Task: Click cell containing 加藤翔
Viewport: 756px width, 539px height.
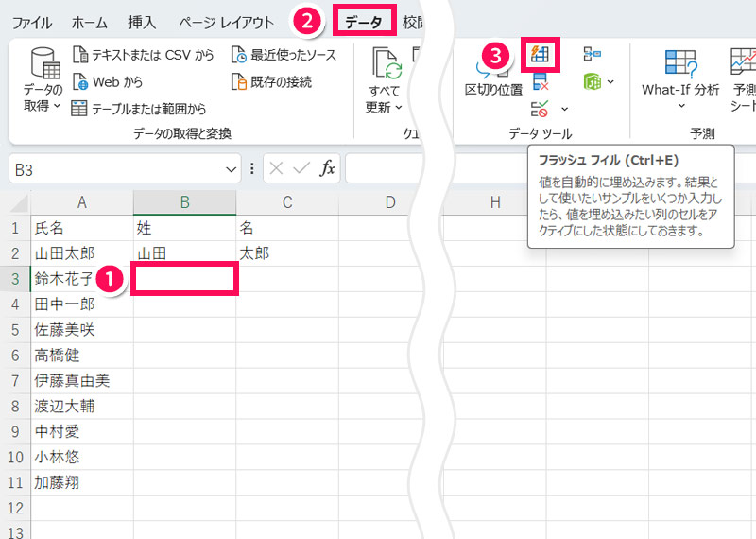Action: click(82, 482)
